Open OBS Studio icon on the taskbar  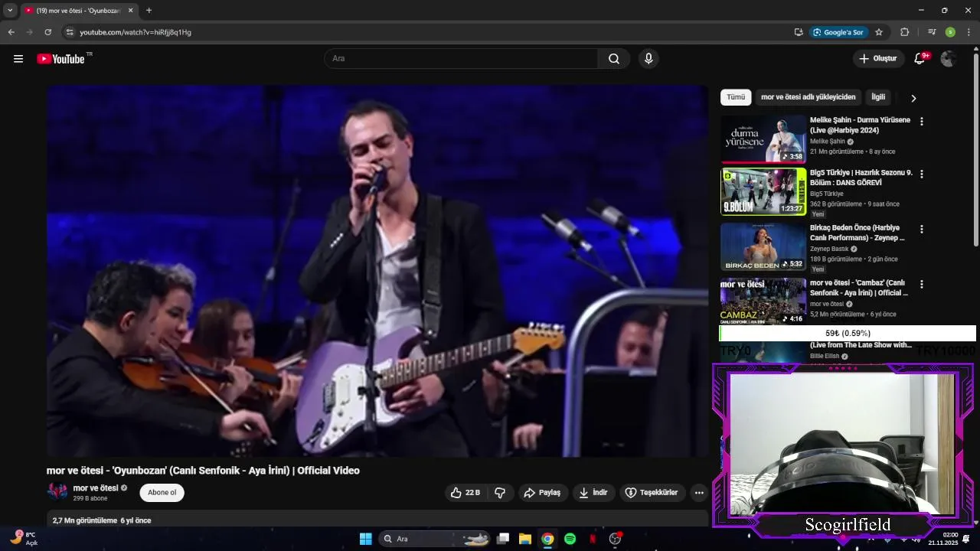[615, 539]
